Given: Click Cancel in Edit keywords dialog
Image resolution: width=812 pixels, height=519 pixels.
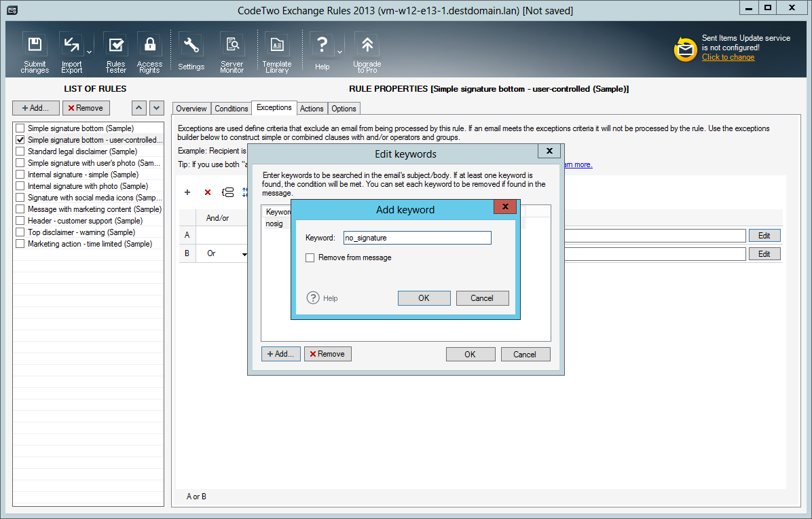Looking at the screenshot, I should pyautogui.click(x=525, y=355).
